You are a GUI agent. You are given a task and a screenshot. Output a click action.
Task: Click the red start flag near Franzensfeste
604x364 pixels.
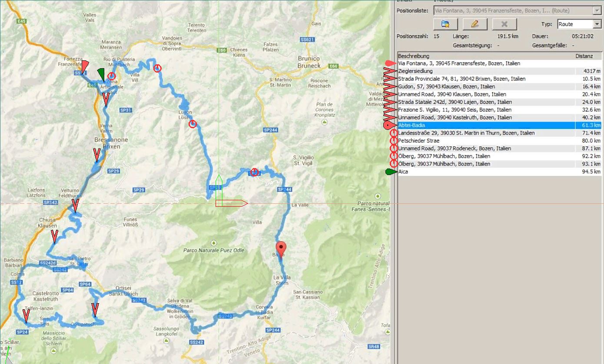[x=84, y=66]
